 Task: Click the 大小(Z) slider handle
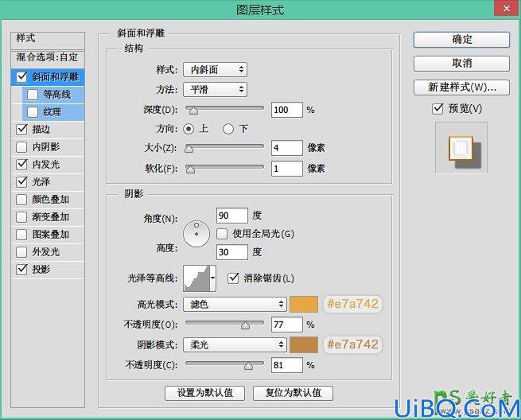click(x=189, y=149)
